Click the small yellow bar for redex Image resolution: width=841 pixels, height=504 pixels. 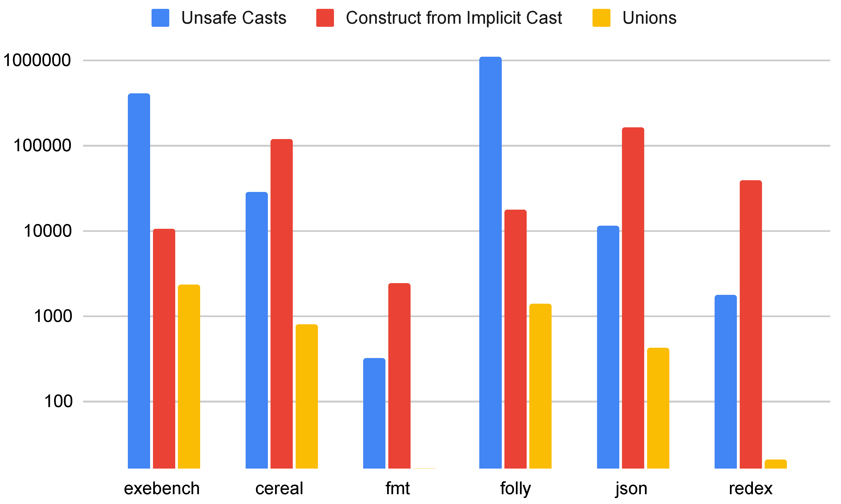pyautogui.click(x=775, y=464)
